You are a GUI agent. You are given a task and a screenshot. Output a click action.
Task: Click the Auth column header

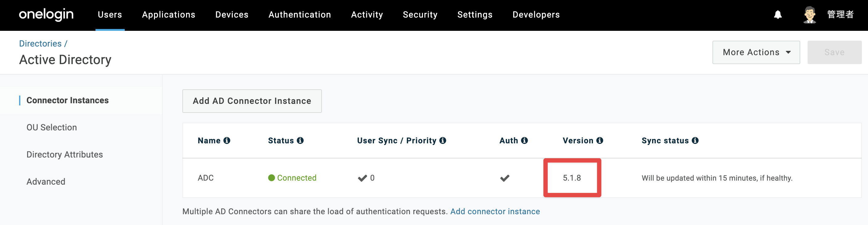coord(509,140)
